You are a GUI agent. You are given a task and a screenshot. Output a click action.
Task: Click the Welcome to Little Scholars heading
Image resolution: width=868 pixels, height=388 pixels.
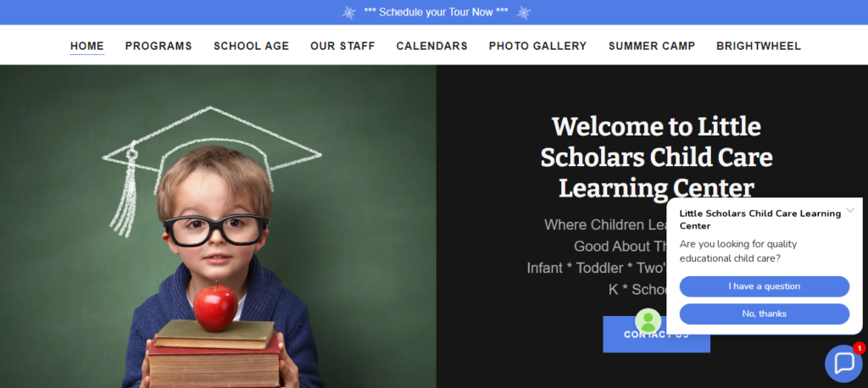click(x=656, y=158)
